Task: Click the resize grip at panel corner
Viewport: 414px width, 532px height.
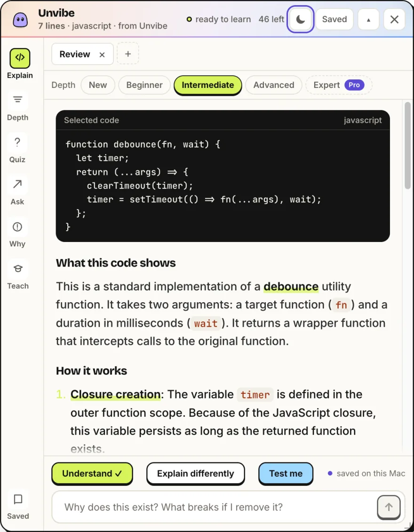Action: coord(407,526)
